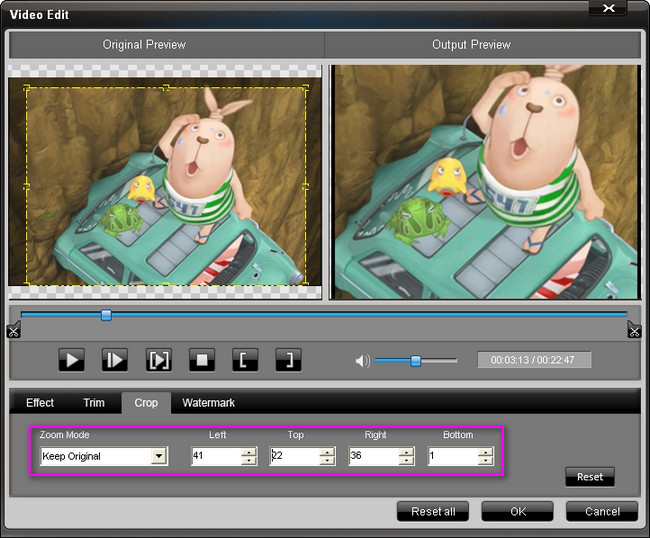Decrease the Bottom crop value
Viewport: 650px width, 538px height.
point(485,460)
